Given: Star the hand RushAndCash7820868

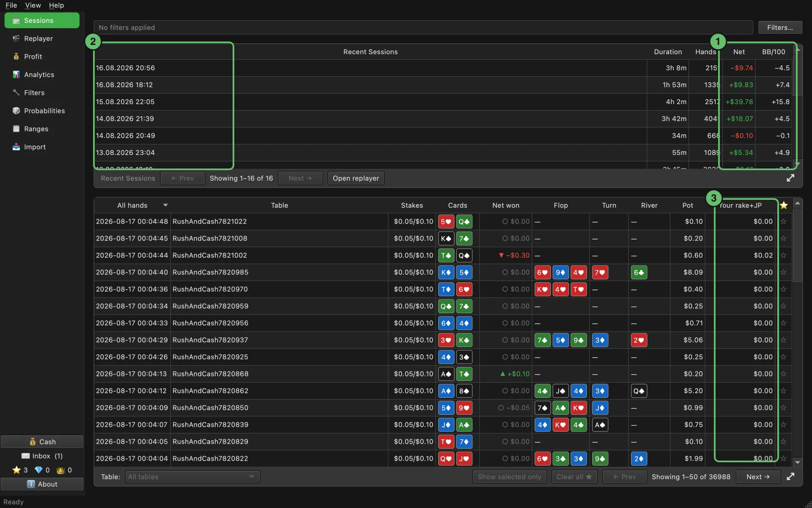Looking at the screenshot, I should (x=783, y=374).
